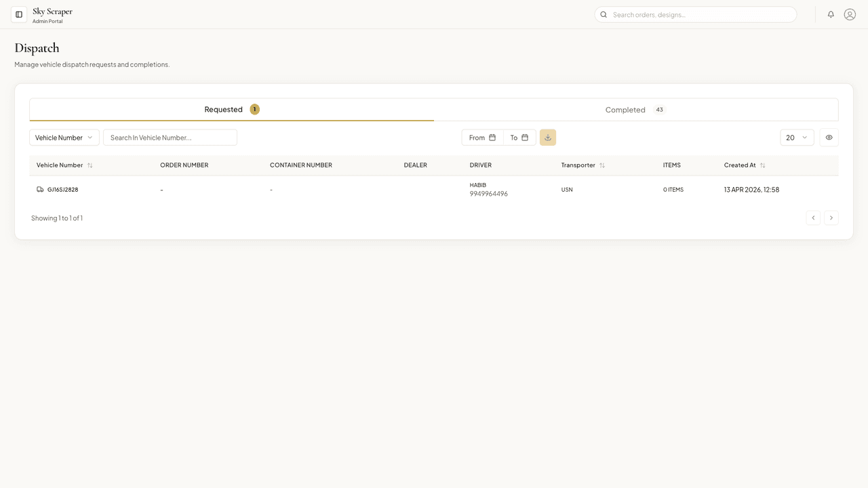Viewport: 868px width, 488px height.
Task: Expand the 20 rows-per-page dropdown
Action: click(x=797, y=138)
